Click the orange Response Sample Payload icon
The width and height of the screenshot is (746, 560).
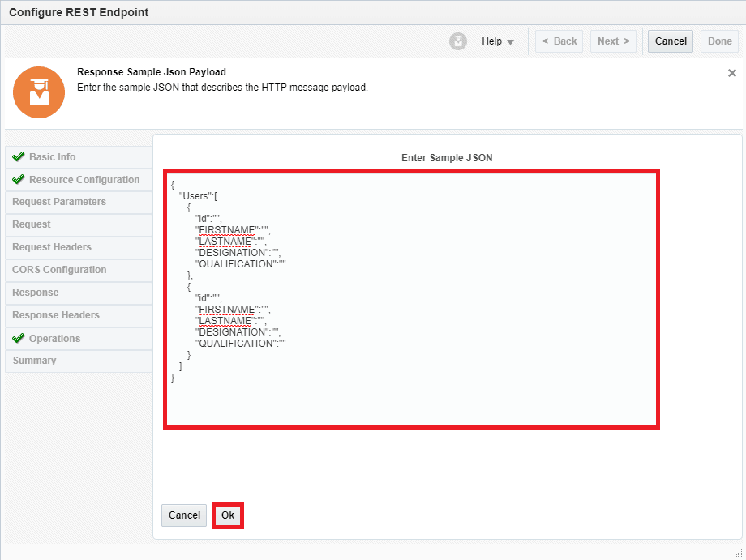(x=38, y=92)
